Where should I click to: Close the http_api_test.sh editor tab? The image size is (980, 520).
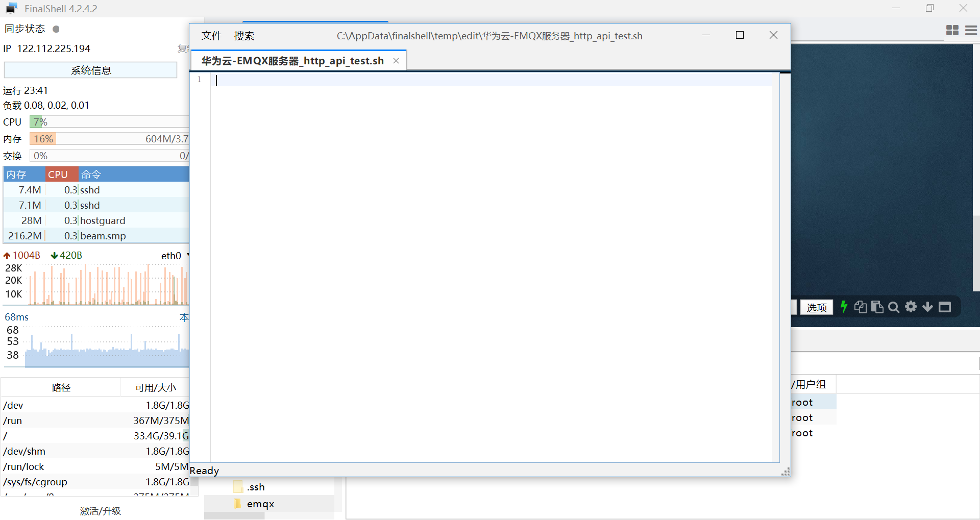point(396,61)
